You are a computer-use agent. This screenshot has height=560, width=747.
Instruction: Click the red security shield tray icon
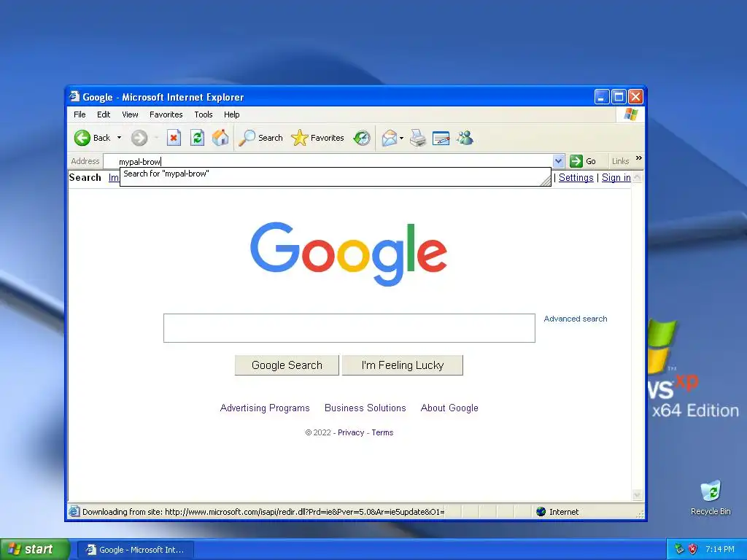click(693, 549)
